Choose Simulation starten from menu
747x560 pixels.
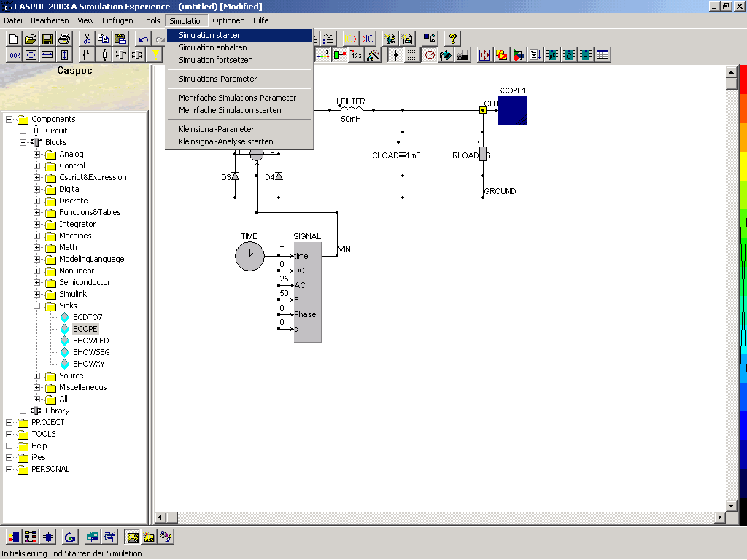tap(239, 35)
